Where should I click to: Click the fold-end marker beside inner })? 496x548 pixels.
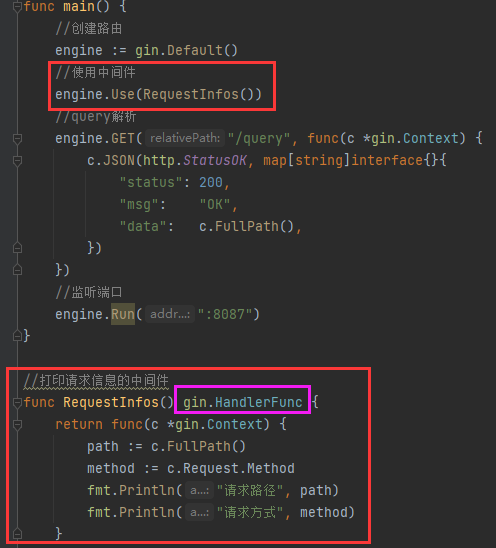(x=17, y=248)
